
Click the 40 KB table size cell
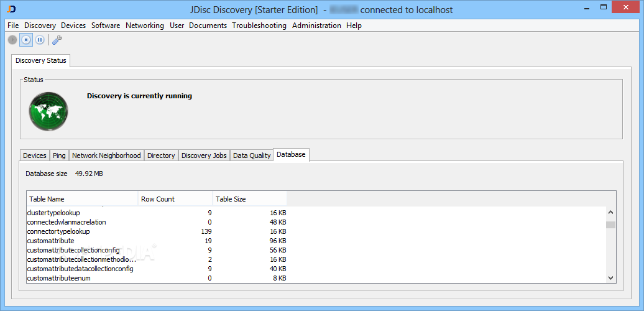point(278,269)
